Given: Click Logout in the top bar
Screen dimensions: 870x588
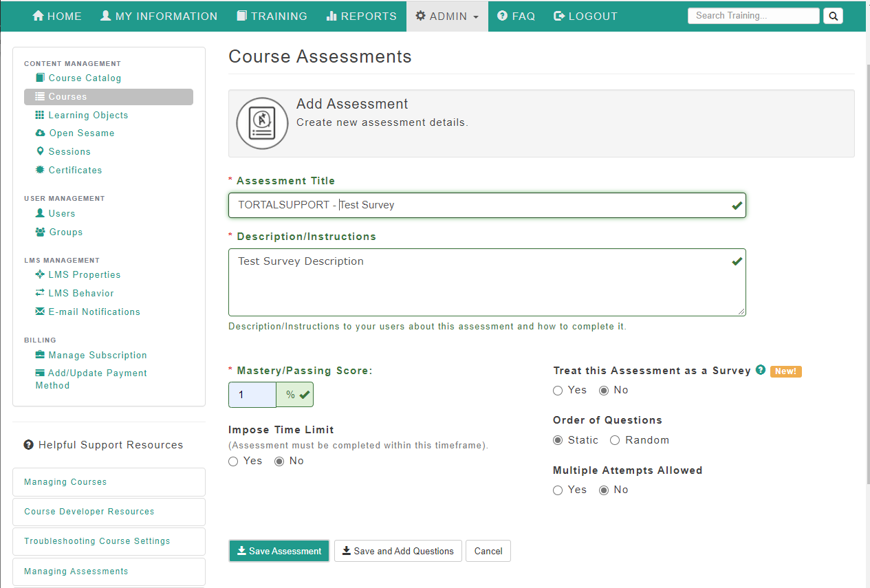Looking at the screenshot, I should click(586, 16).
